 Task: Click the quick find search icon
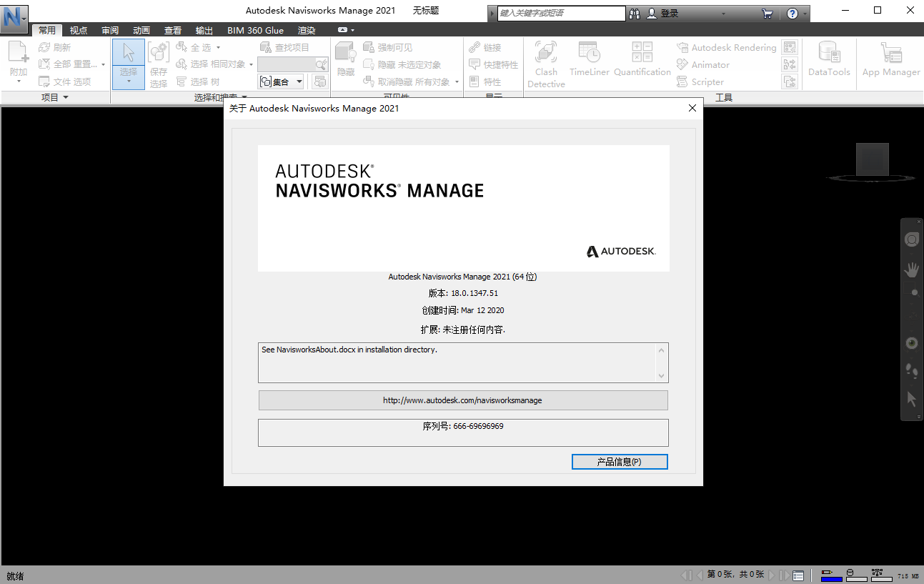click(321, 64)
